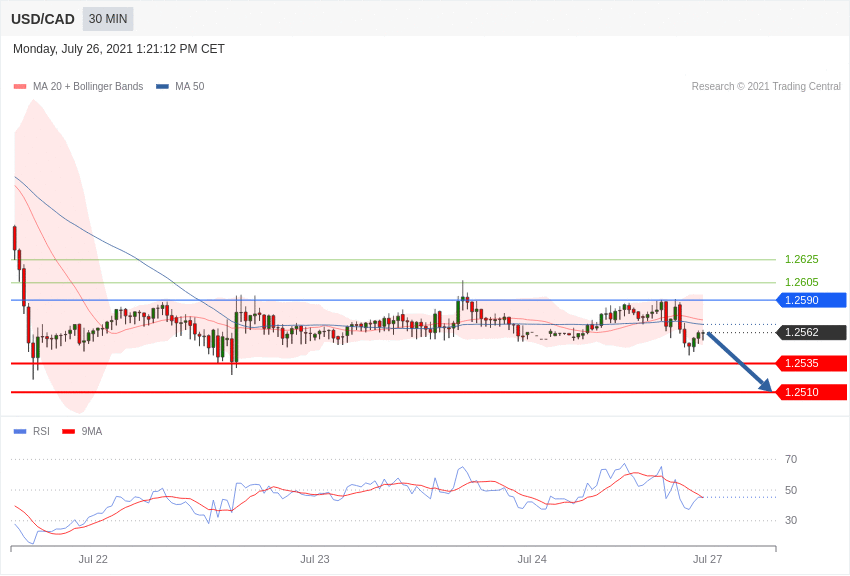Click the RSI 70 level label

(791, 459)
